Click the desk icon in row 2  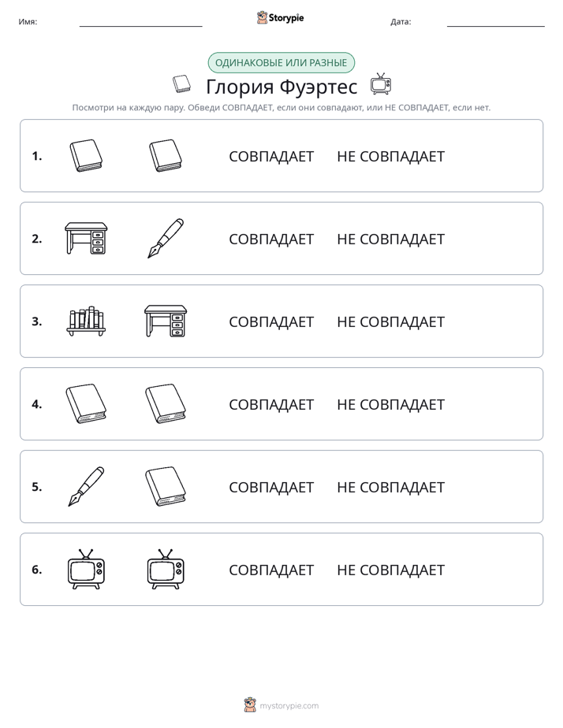click(x=86, y=238)
